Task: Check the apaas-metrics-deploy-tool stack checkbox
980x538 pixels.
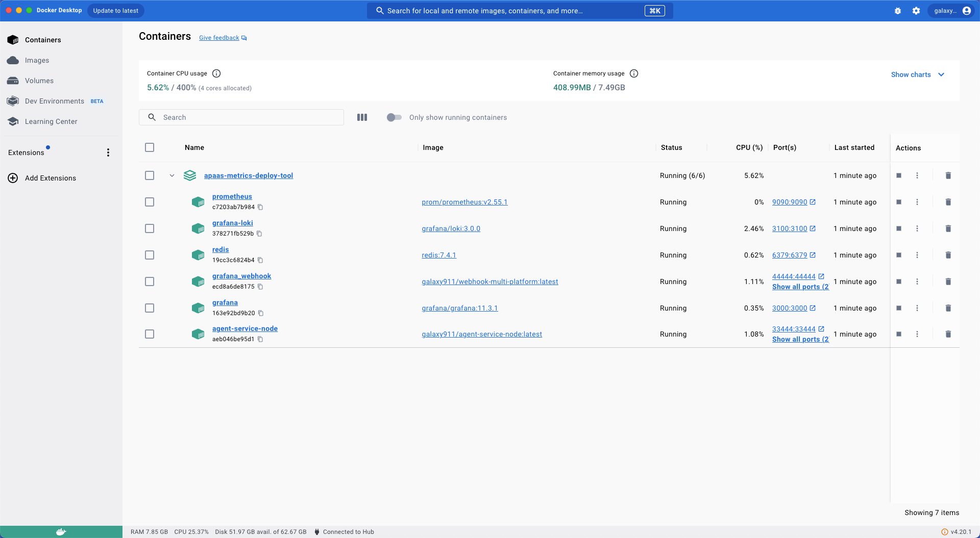Action: coord(150,175)
